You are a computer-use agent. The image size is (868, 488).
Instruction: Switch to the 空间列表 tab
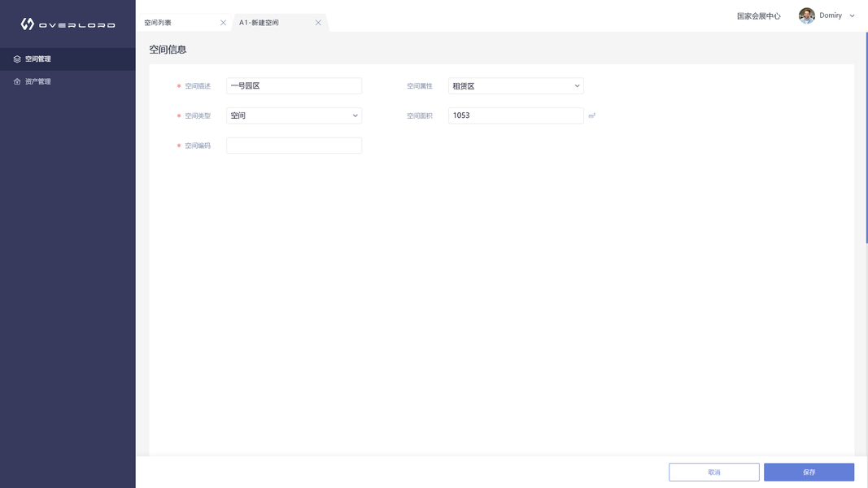(158, 23)
